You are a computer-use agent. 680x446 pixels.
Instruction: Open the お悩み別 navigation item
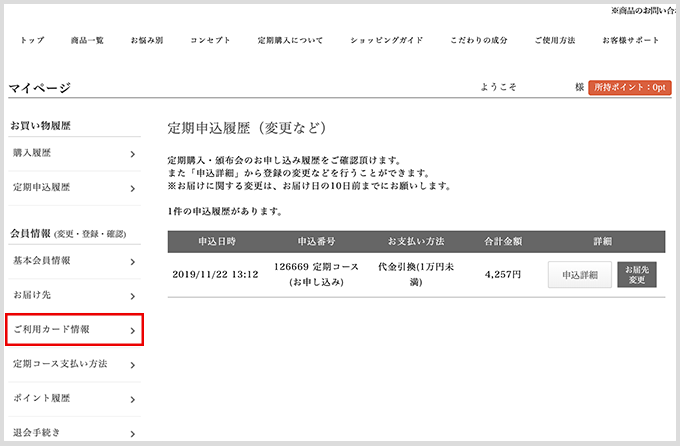147,40
